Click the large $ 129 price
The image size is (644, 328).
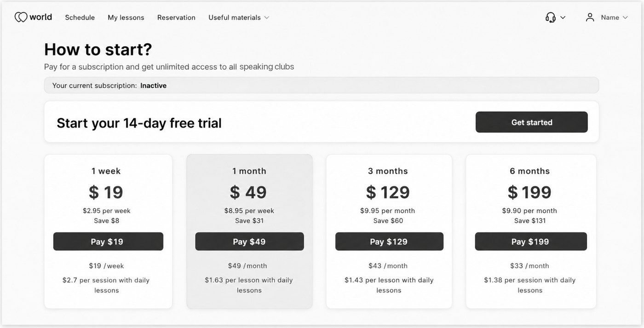click(x=388, y=192)
